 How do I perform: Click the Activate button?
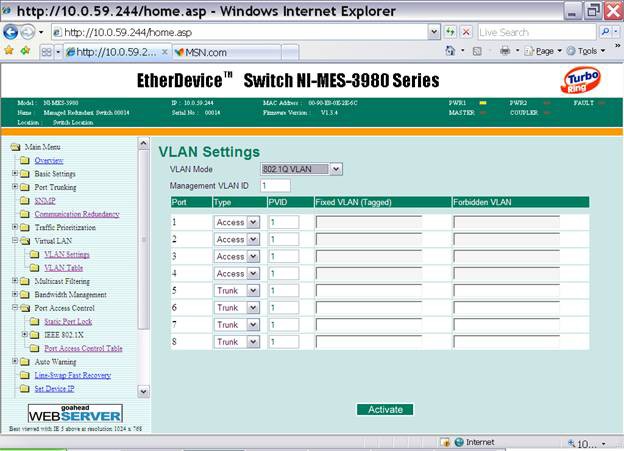click(x=385, y=409)
